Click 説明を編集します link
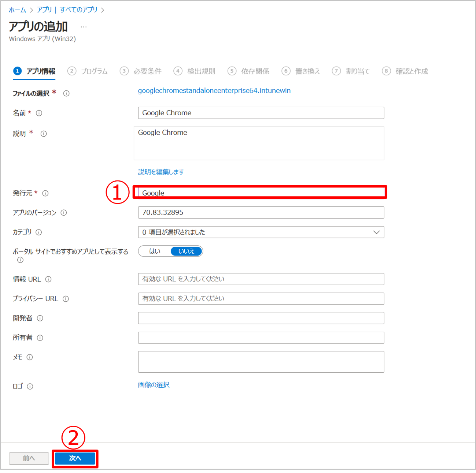 tap(161, 172)
